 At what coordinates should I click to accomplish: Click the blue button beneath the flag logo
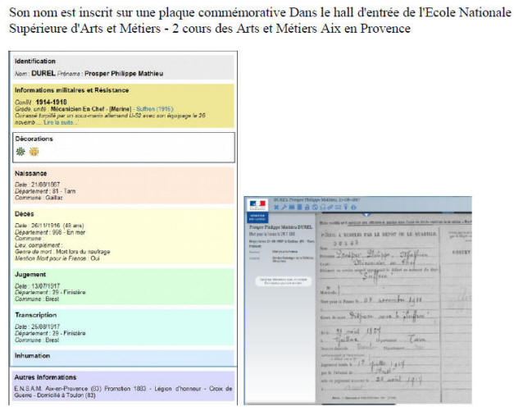[257, 219]
